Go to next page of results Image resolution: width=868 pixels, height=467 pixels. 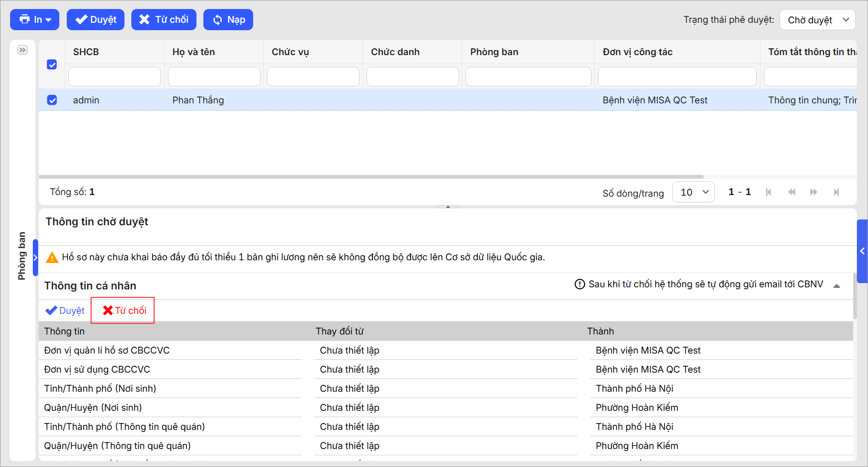813,192
